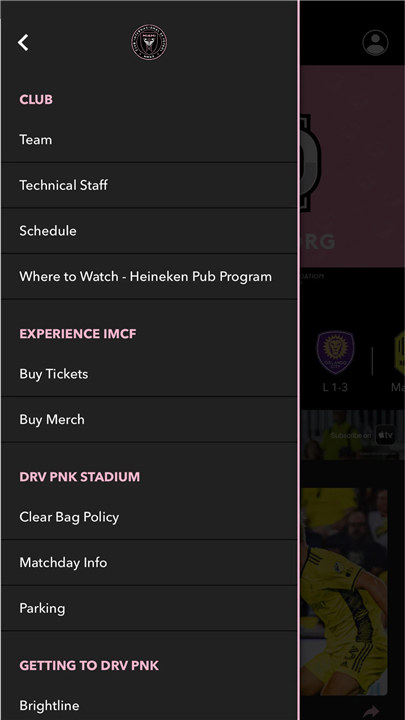Open Matchday Info
This screenshot has height=720, width=405.
point(149,562)
